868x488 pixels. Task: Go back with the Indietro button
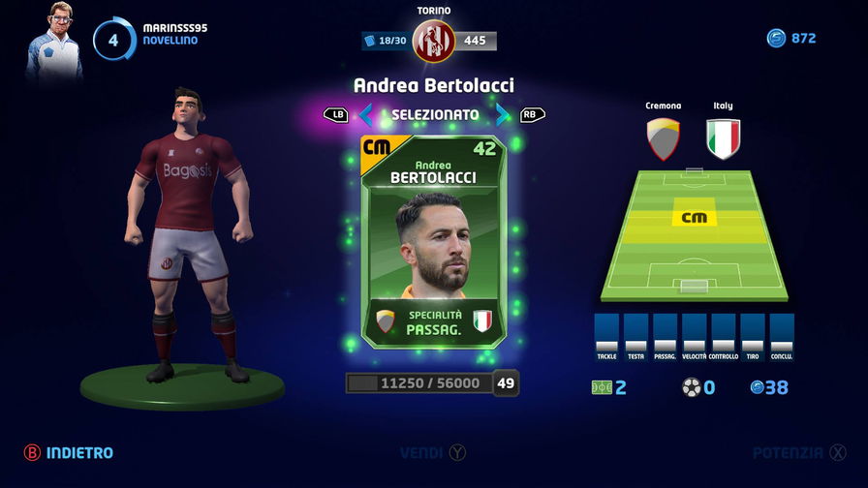coord(69,452)
